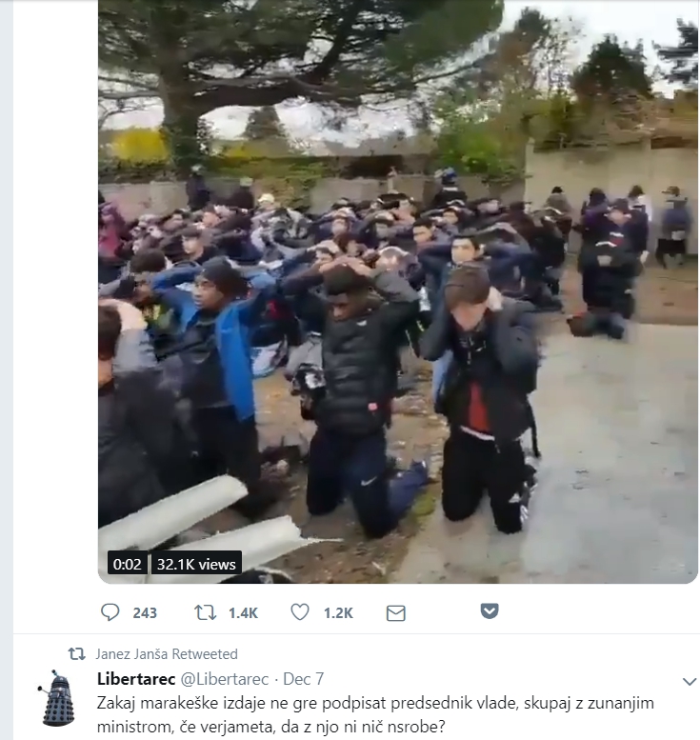Click the retweet arrows icon under video
Image resolution: width=700 pixels, height=740 pixels.
(x=205, y=612)
